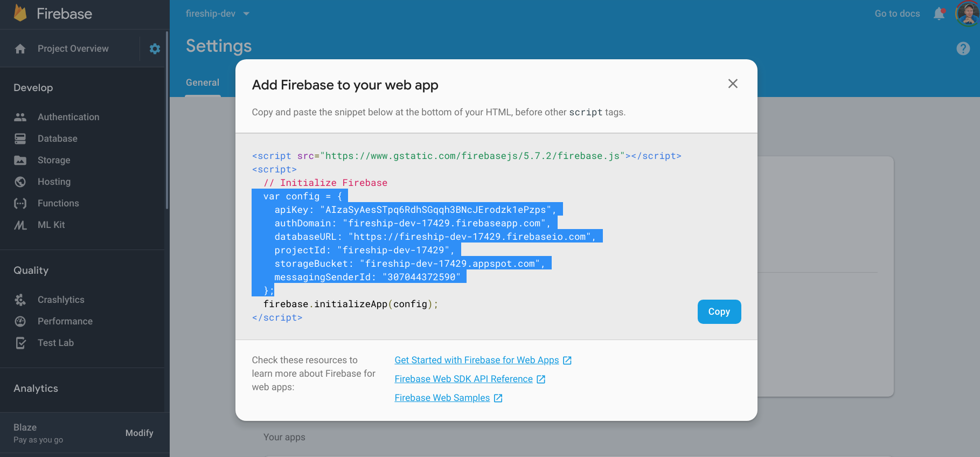The height and width of the screenshot is (457, 980).
Task: Click the 'var config = {' line
Action: [x=302, y=196]
